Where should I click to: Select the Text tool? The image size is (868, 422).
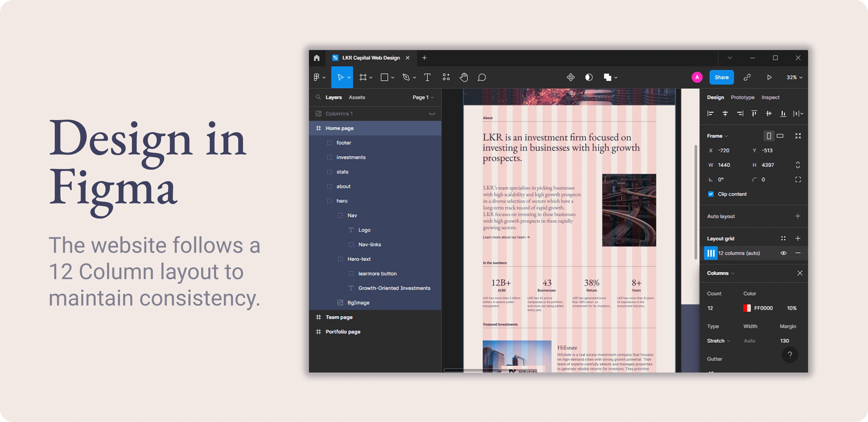click(427, 77)
